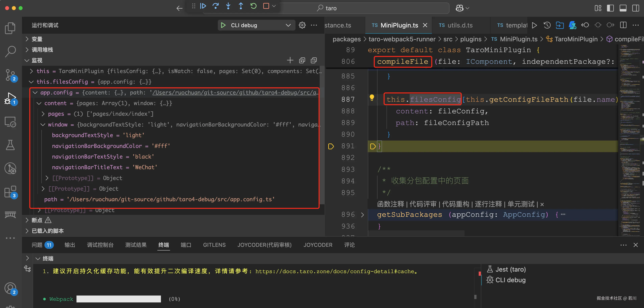The height and width of the screenshot is (308, 644).
Task: Toggle the bottom panel visibility
Action: tap(623, 8)
